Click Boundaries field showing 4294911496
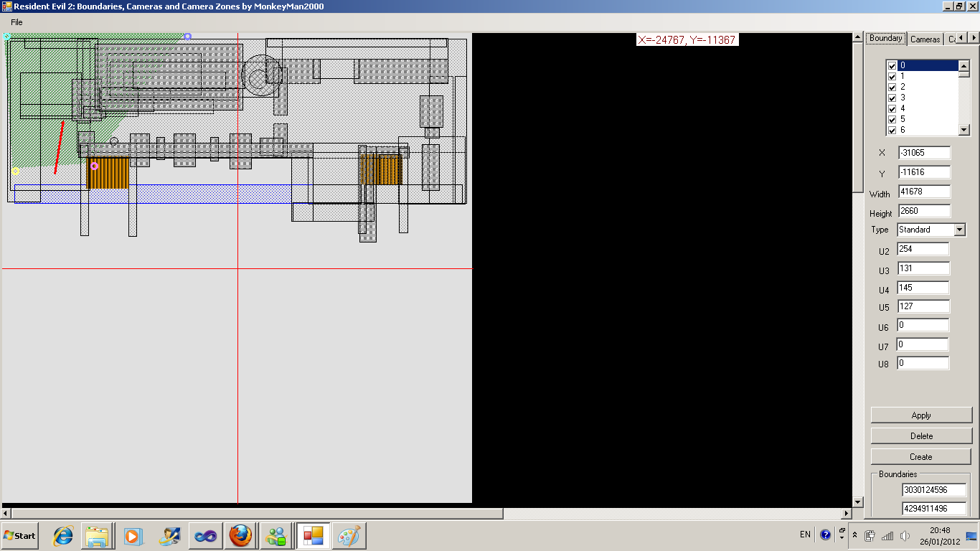 pos(934,509)
